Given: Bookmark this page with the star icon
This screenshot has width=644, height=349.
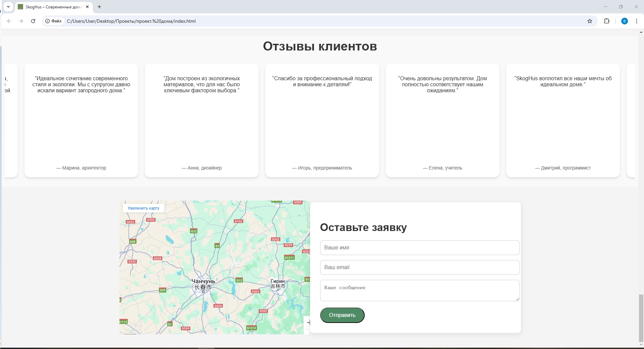Looking at the screenshot, I should click(590, 21).
